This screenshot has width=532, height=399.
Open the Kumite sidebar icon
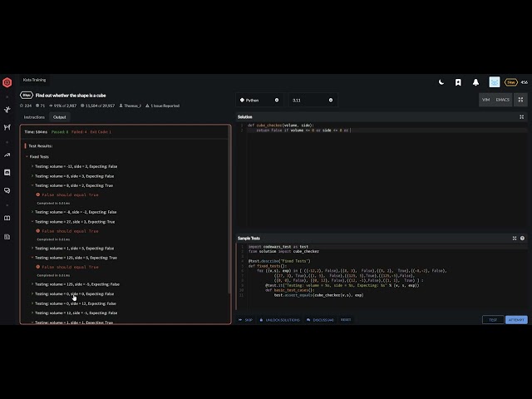click(x=7, y=127)
